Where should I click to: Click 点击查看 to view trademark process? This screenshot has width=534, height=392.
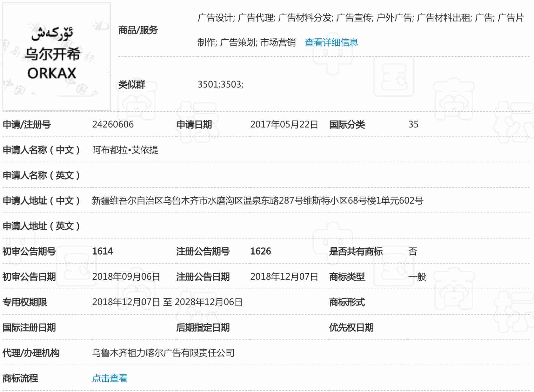point(110,378)
